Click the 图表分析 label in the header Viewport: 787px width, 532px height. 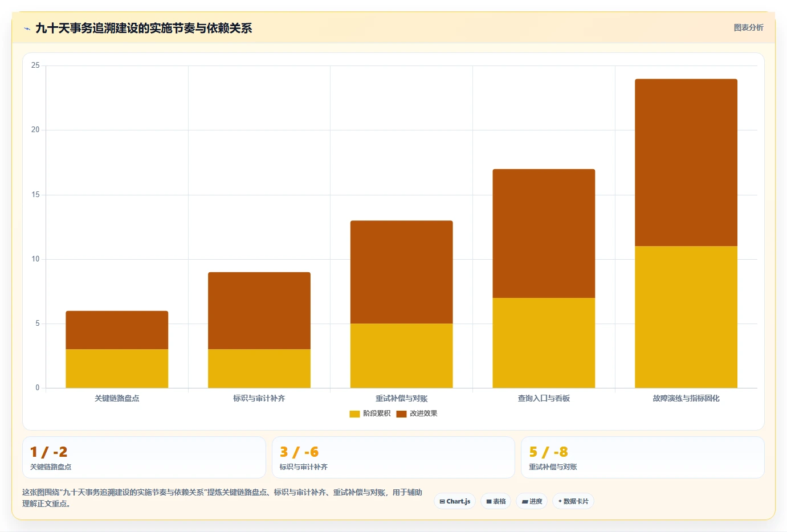(x=748, y=27)
